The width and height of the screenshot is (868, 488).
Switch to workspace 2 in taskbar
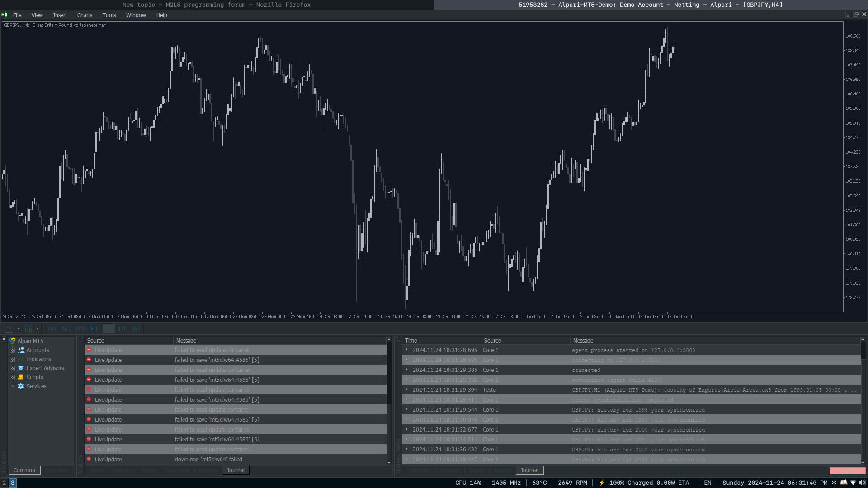tap(4, 483)
